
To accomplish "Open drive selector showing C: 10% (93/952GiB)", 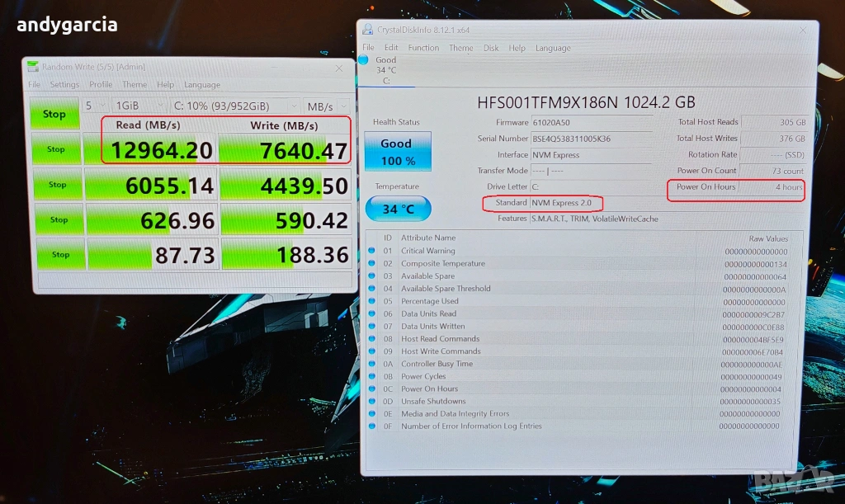I will click(234, 106).
